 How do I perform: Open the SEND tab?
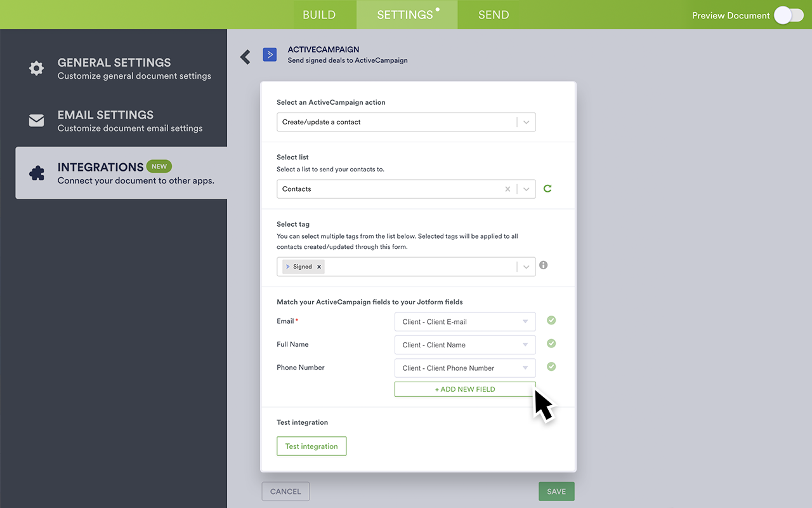click(494, 14)
